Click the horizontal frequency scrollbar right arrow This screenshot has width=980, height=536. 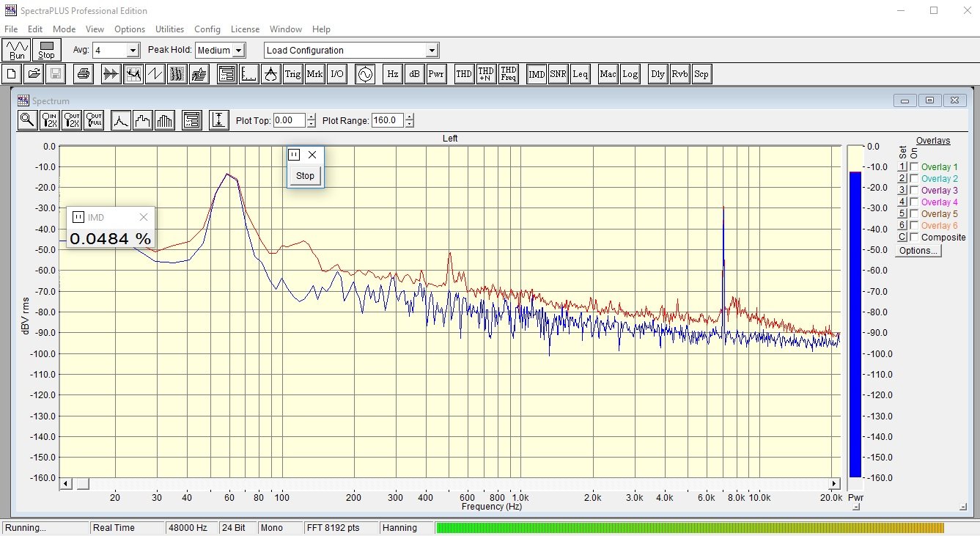(x=834, y=484)
